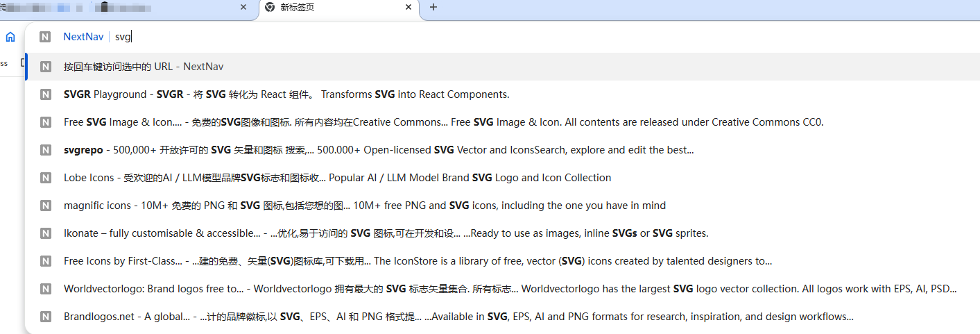Click the Chrome favicon on the 新标签页 tab
Image resolution: width=980 pixels, height=334 pixels.
click(x=270, y=7)
